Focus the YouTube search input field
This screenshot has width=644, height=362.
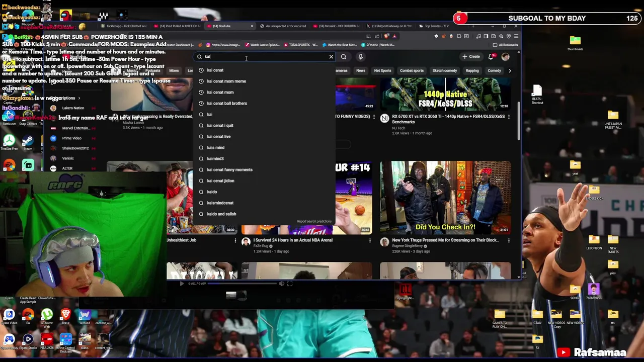[x=265, y=57]
